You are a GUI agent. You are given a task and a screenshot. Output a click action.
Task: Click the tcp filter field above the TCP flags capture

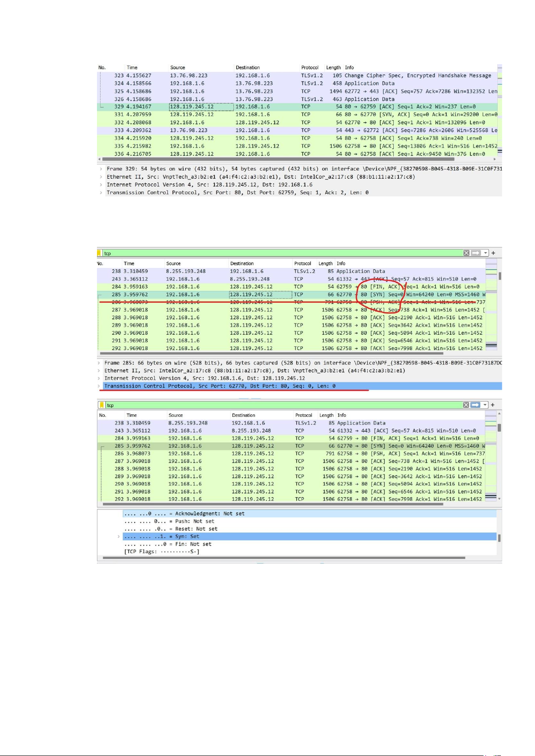284,405
